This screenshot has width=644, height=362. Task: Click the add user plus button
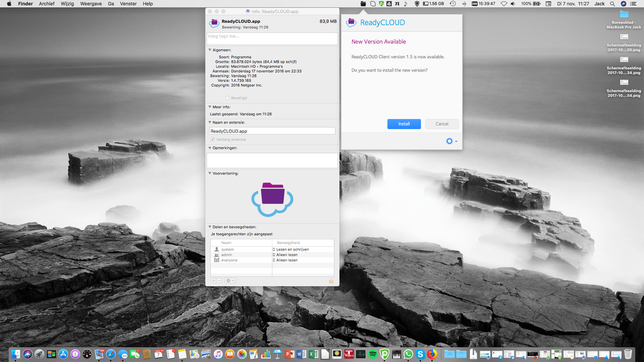(213, 281)
